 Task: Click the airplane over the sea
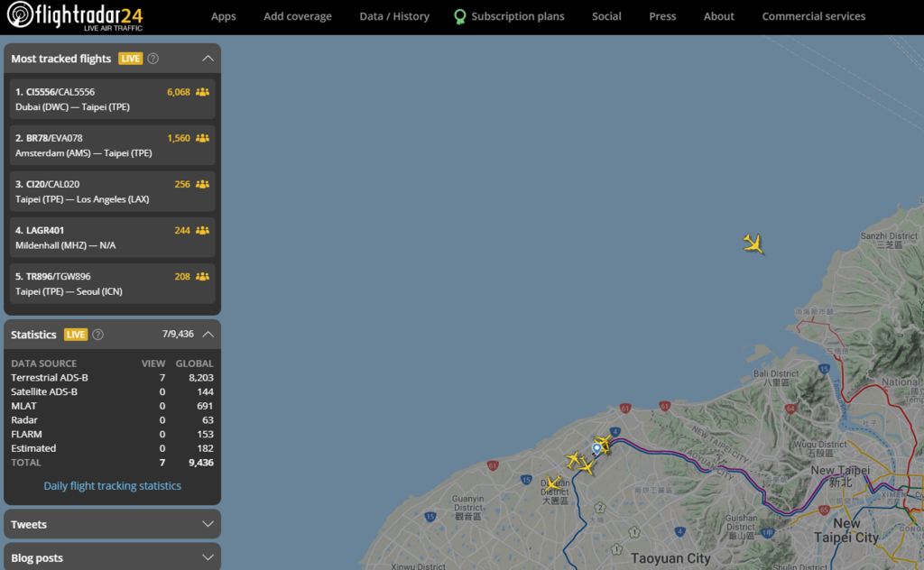753,244
